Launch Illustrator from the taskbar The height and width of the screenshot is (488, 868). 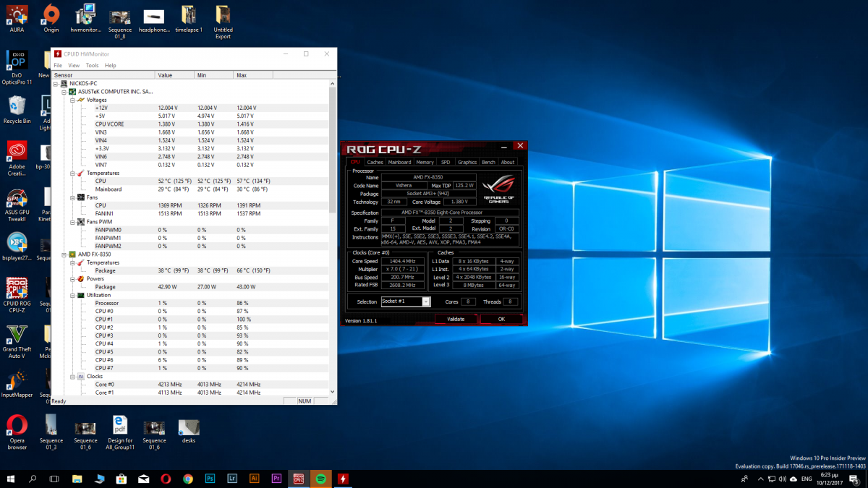tap(254, 479)
